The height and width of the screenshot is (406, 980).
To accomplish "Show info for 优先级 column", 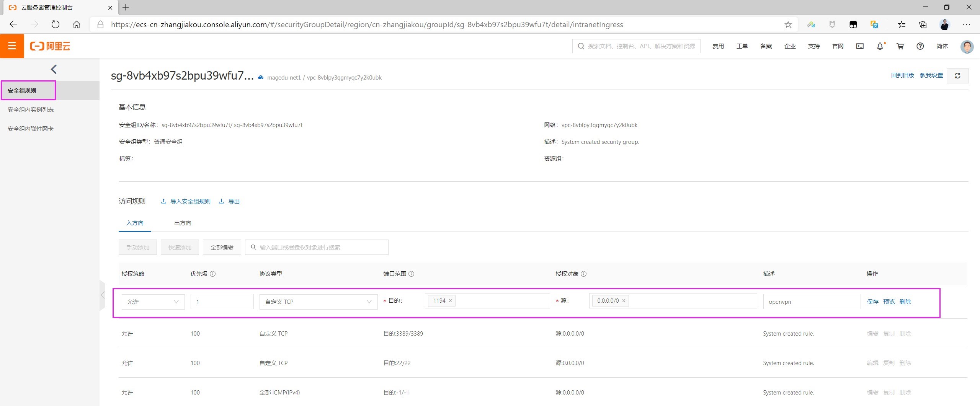I will (213, 274).
